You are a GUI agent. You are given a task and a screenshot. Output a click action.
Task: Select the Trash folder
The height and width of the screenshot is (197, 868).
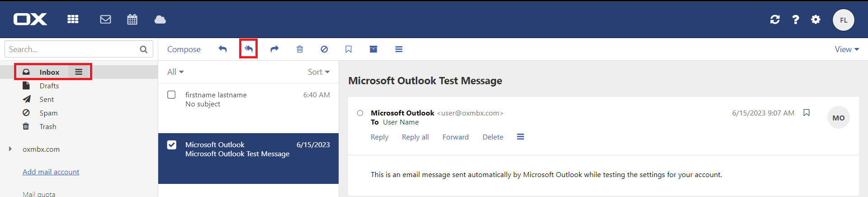tap(47, 127)
